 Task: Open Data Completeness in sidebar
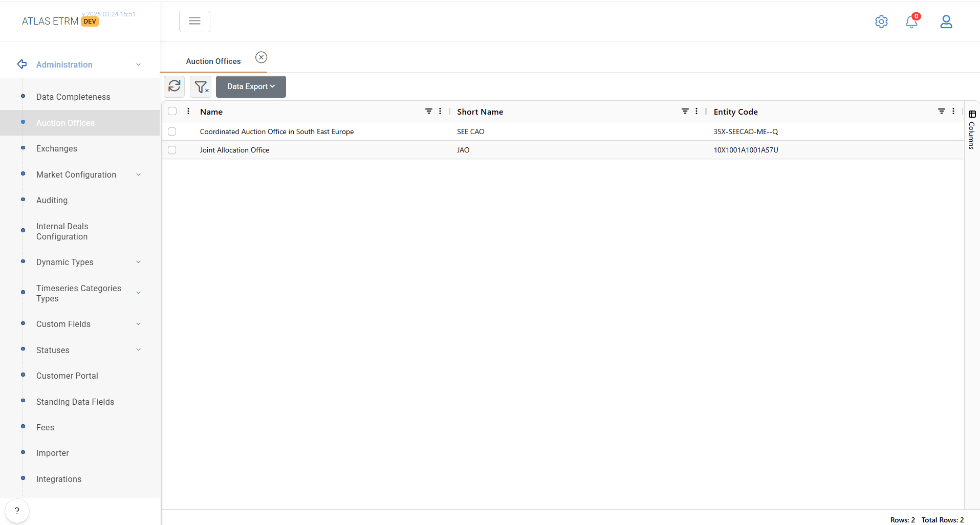pyautogui.click(x=73, y=97)
